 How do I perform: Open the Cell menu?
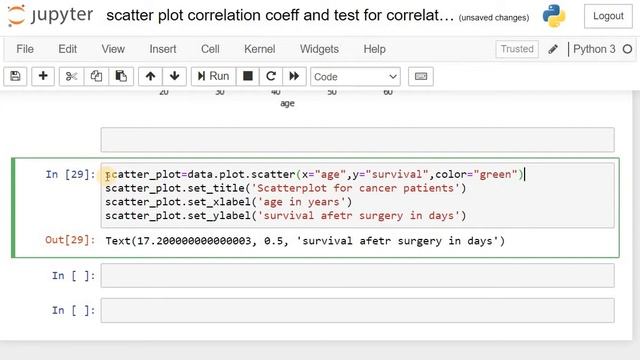pyautogui.click(x=210, y=49)
